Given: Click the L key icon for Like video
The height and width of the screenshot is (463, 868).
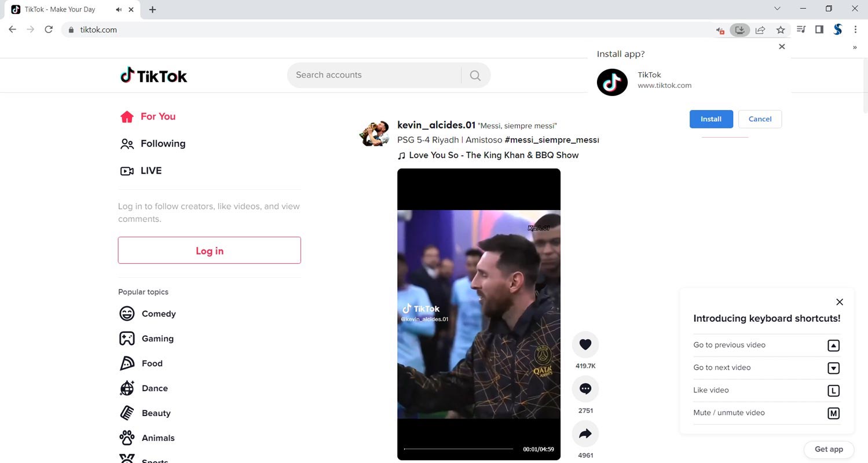Looking at the screenshot, I should point(833,391).
